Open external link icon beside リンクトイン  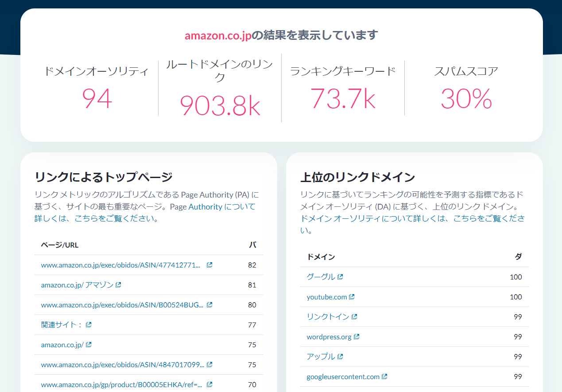pyautogui.click(x=354, y=317)
